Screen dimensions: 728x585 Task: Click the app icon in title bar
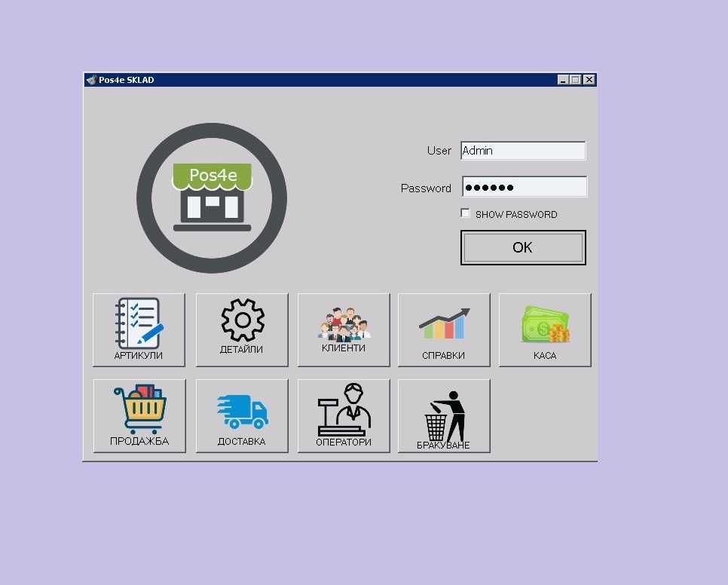pyautogui.click(x=91, y=80)
